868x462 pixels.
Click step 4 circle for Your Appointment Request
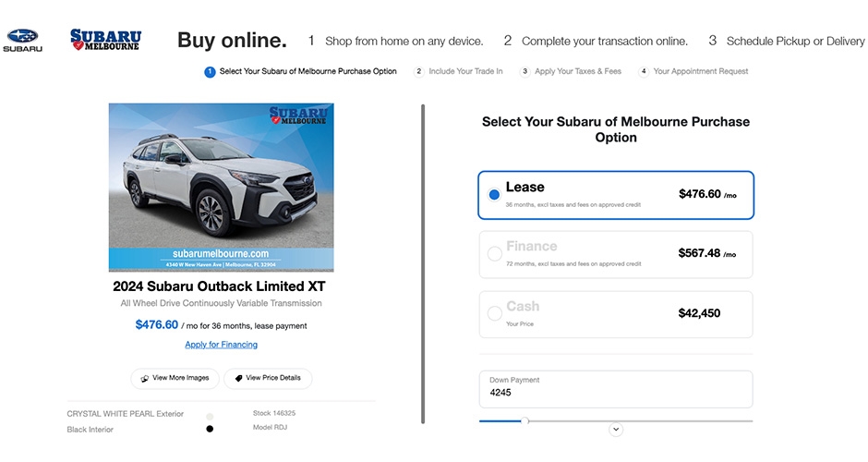click(644, 71)
